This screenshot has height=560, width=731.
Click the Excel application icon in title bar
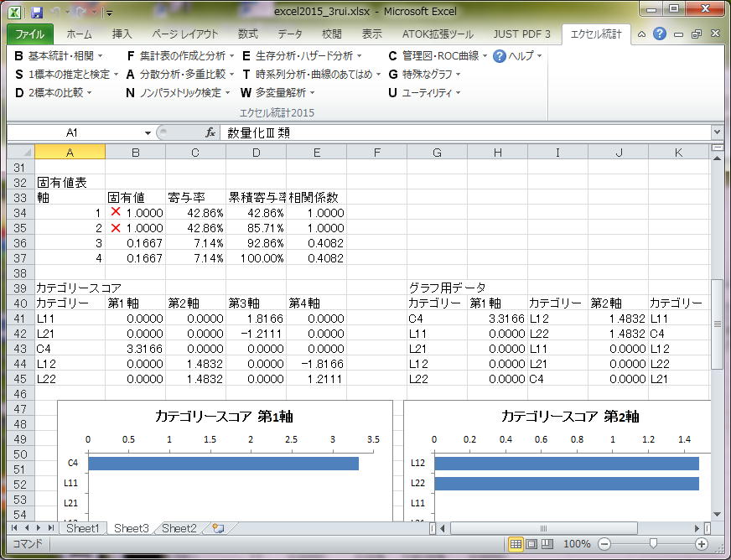pos(15,12)
